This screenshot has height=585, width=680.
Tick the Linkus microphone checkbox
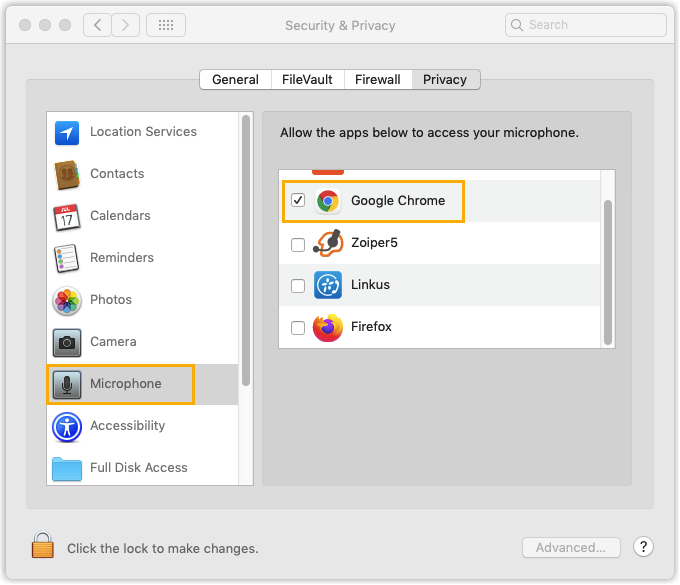click(x=298, y=286)
